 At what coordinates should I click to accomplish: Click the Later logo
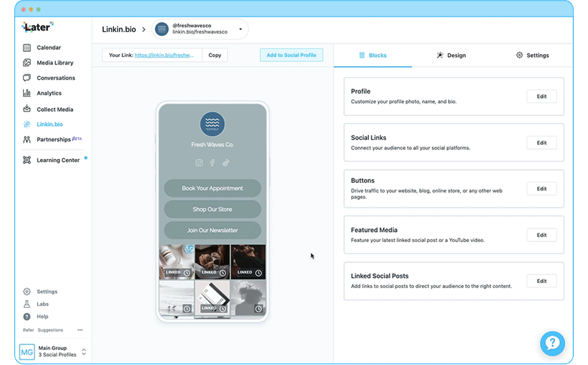pyautogui.click(x=38, y=27)
